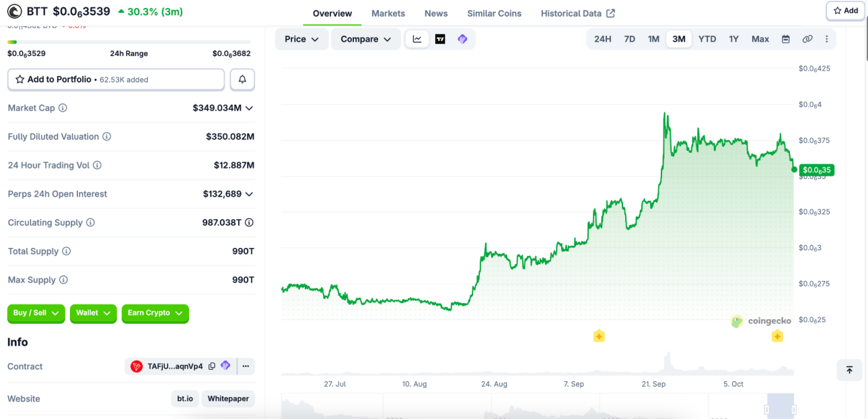Open the chart three-dot options menu

coord(827,39)
